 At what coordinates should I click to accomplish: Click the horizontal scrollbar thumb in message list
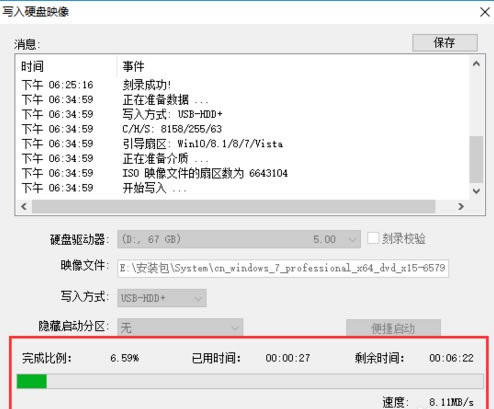tap(233, 207)
